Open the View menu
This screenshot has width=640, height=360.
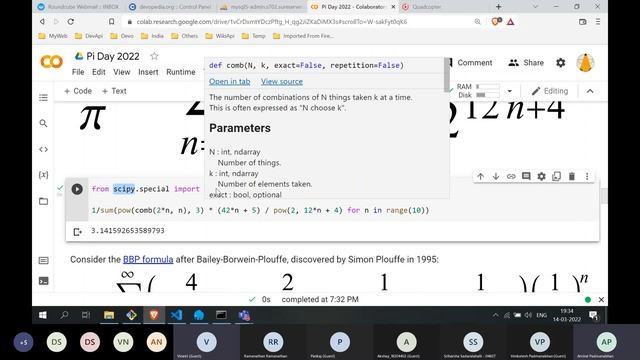point(122,72)
